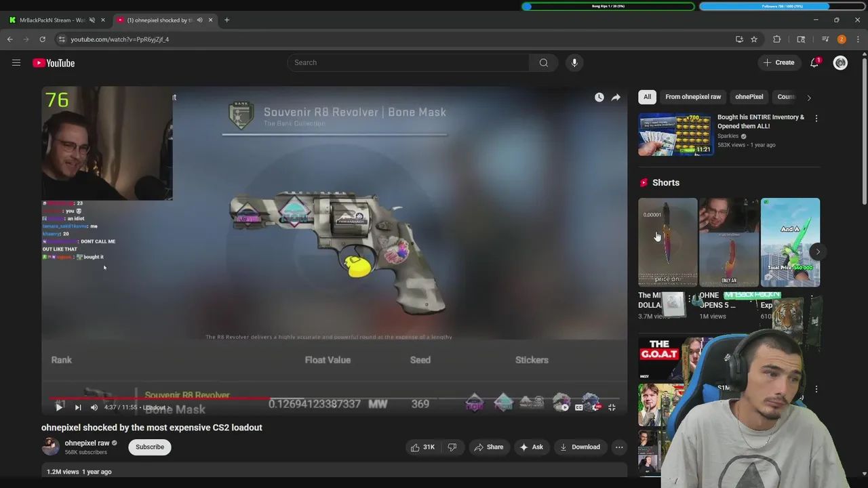Open Watch Later clock on video
This screenshot has width=868, height=488.
click(x=599, y=98)
